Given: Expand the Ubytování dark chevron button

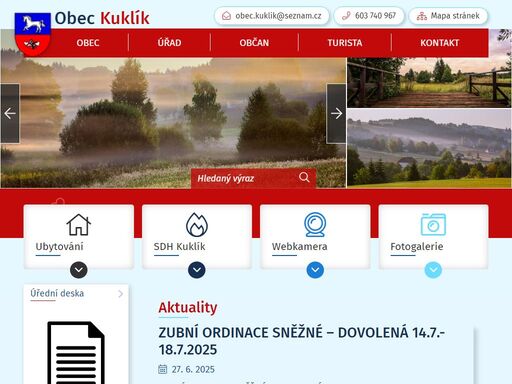Looking at the screenshot, I should 79,270.
